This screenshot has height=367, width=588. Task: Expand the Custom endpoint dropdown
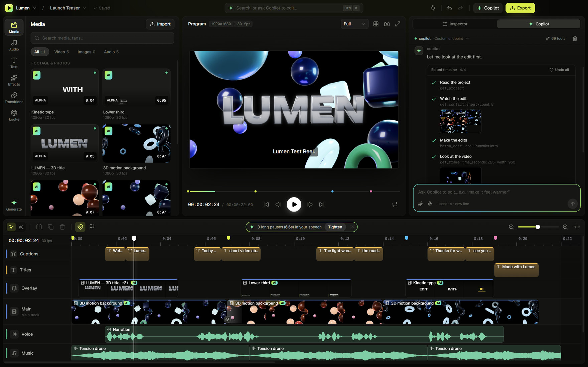pos(452,38)
